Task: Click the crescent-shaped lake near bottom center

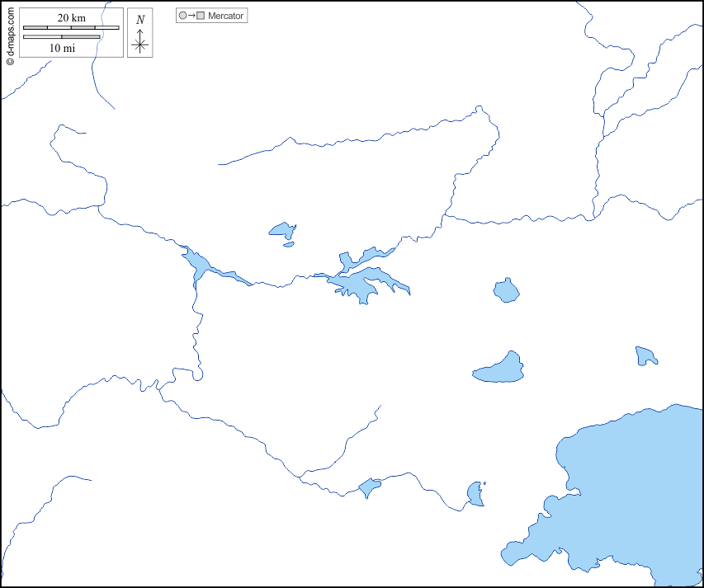Action: click(474, 494)
